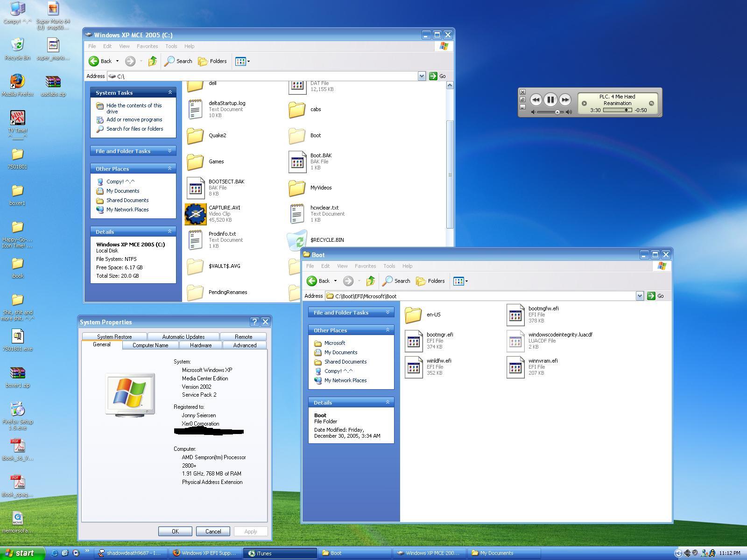Viewport: 747px width, 560px height.
Task: Collapse the Details panel in Boot window
Action: [x=388, y=402]
